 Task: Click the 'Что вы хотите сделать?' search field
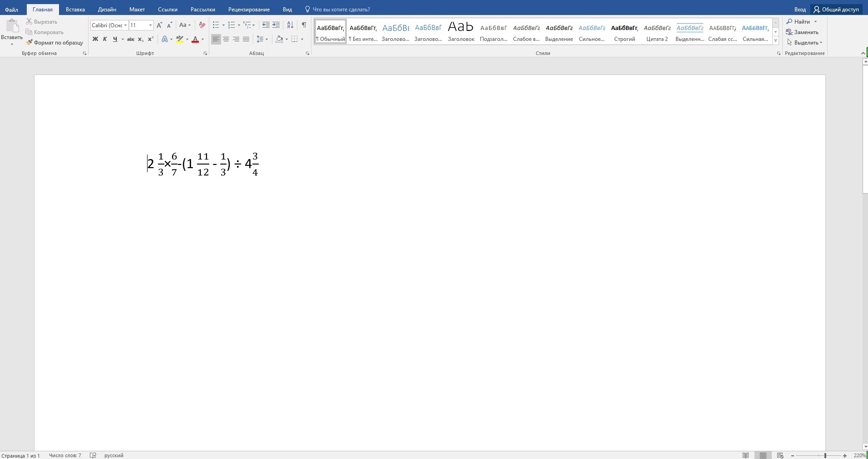tap(337, 9)
